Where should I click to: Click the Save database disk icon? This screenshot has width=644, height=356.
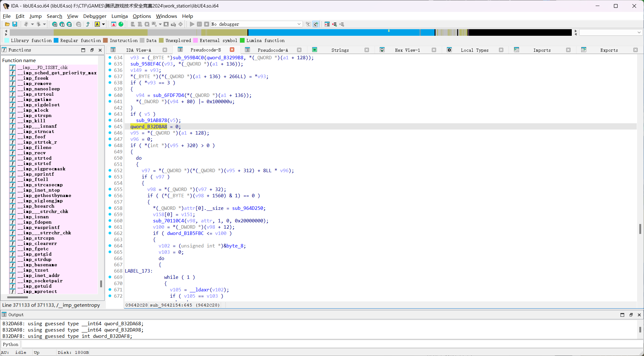coord(14,24)
